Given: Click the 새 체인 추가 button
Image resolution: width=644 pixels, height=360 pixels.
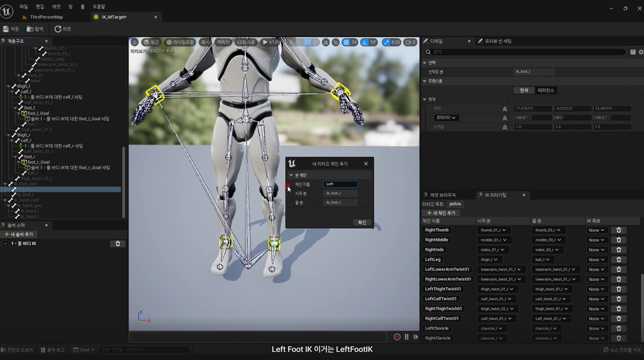Looking at the screenshot, I should tap(441, 213).
